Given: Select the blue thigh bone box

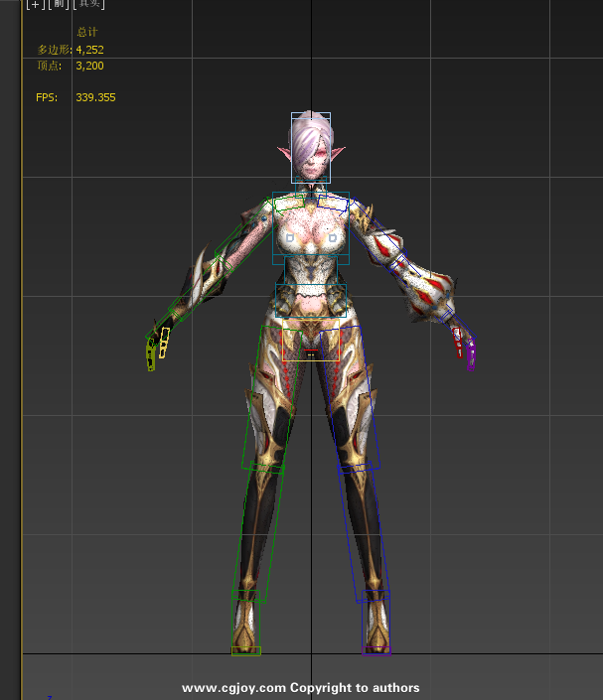Looking at the screenshot, I should 357,397.
